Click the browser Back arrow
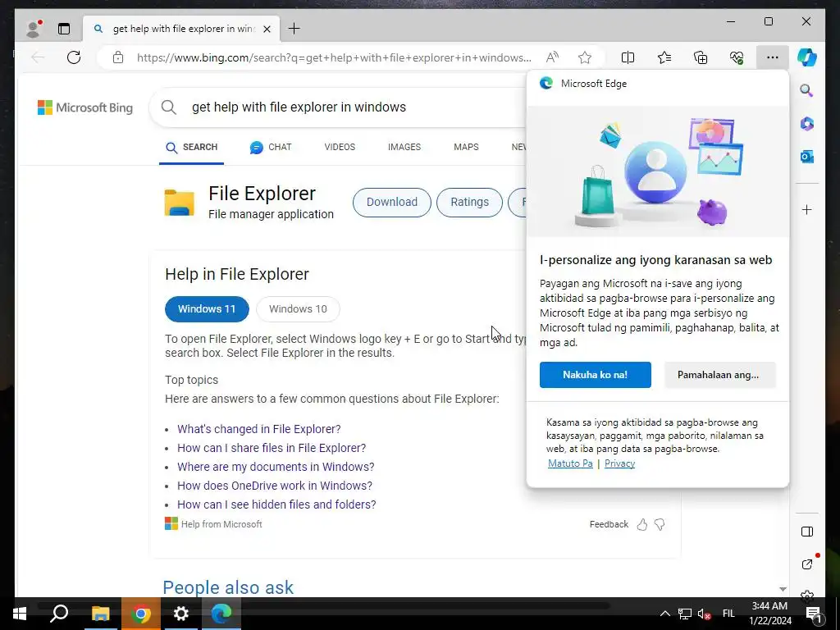 click(x=38, y=57)
